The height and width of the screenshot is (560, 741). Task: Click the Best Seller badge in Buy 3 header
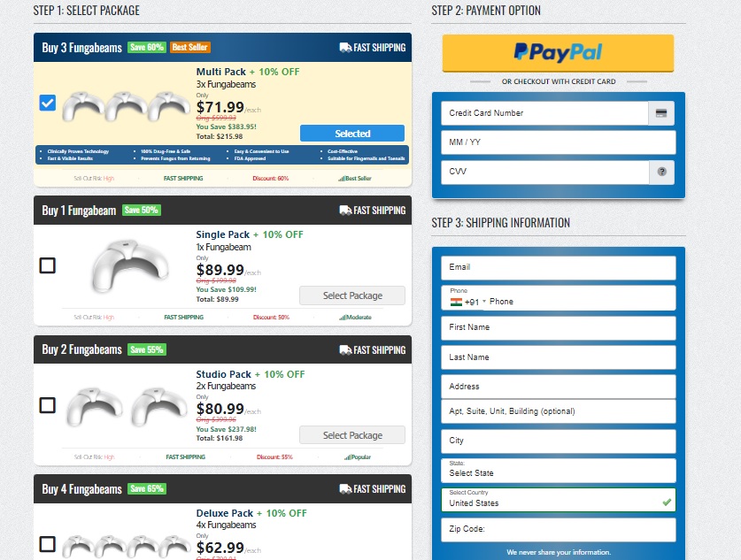coord(190,47)
